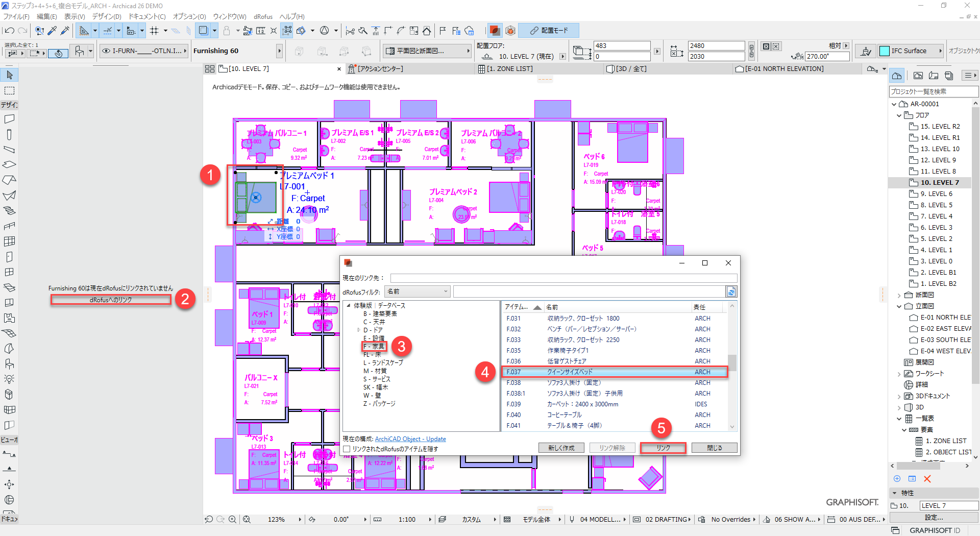Screen dimensions: 980x536
Task: Click the eyedropper pick-up parameters icon
Action: (x=52, y=31)
